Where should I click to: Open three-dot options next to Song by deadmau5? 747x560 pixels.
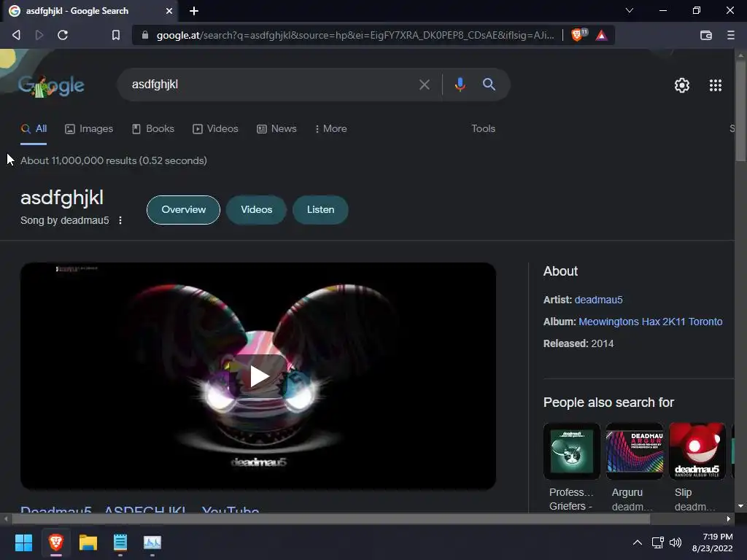point(120,220)
